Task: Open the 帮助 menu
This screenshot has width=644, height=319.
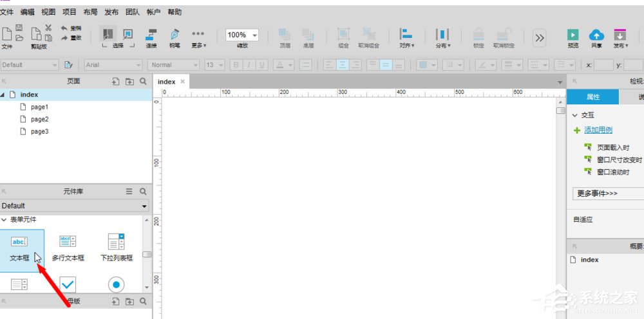Action: point(175,12)
